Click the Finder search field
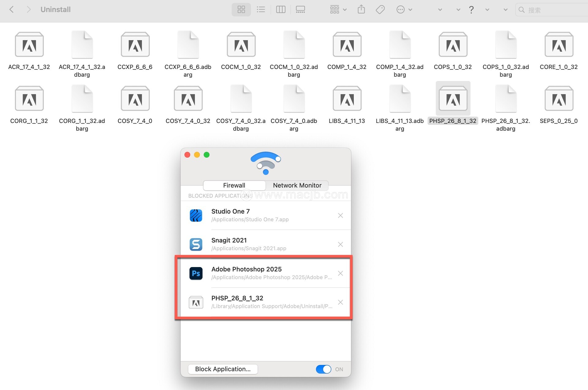Image resolution: width=588 pixels, height=390 pixels. pos(552,10)
